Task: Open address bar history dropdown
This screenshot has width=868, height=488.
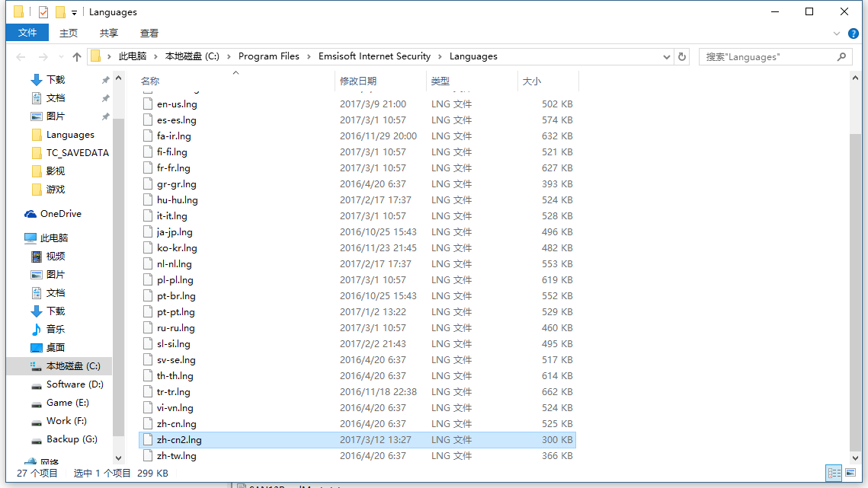Action: coord(667,56)
